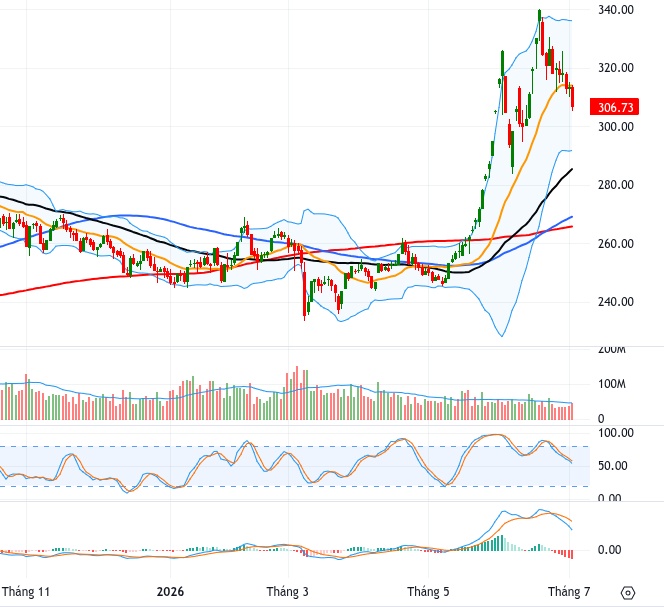The width and height of the screenshot is (664, 607).
Task: Select the 100.00 stochastic axis label
Action: click(616, 433)
